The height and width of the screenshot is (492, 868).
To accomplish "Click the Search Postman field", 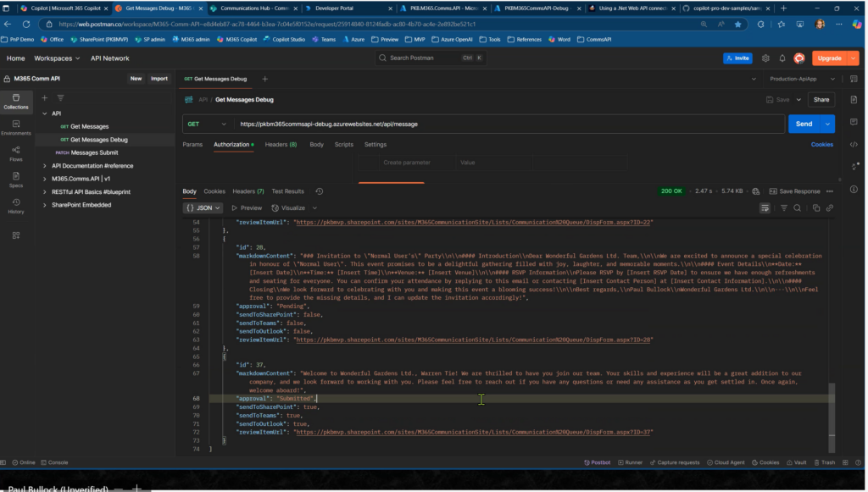I will pos(431,58).
